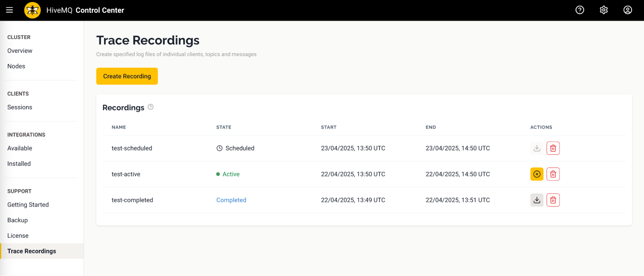The width and height of the screenshot is (644, 276).
Task: Open the user account profile icon
Action: 627,10
